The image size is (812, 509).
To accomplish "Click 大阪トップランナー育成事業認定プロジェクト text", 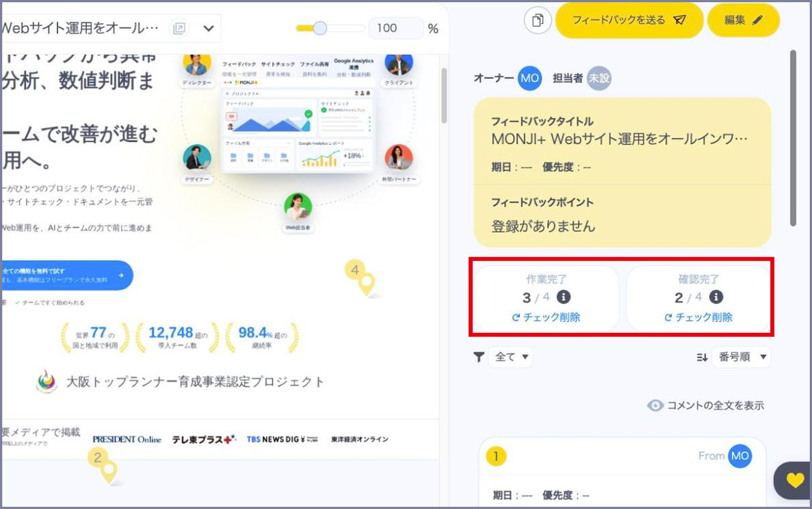I will coord(196,382).
